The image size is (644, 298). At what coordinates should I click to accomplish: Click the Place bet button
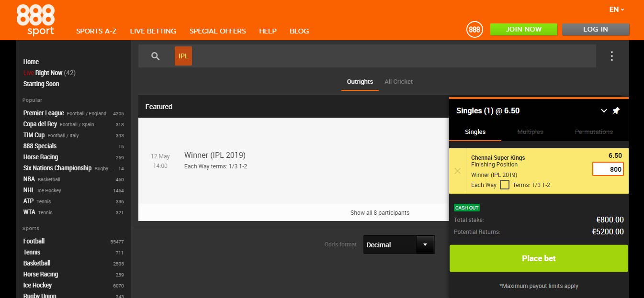click(539, 258)
